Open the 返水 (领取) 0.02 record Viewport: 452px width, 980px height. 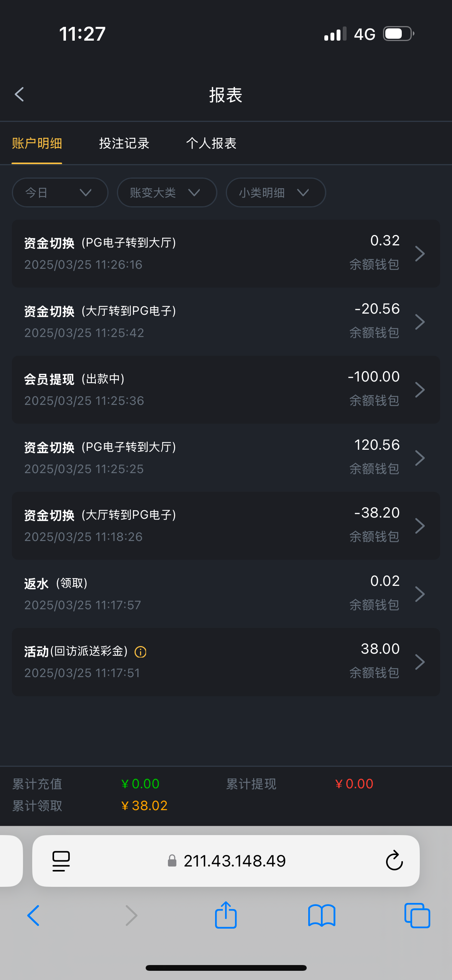click(x=226, y=594)
